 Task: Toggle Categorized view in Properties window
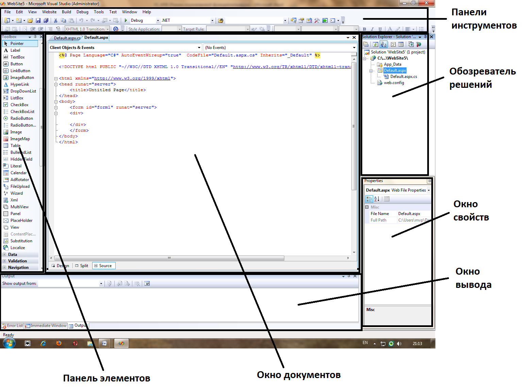369,199
